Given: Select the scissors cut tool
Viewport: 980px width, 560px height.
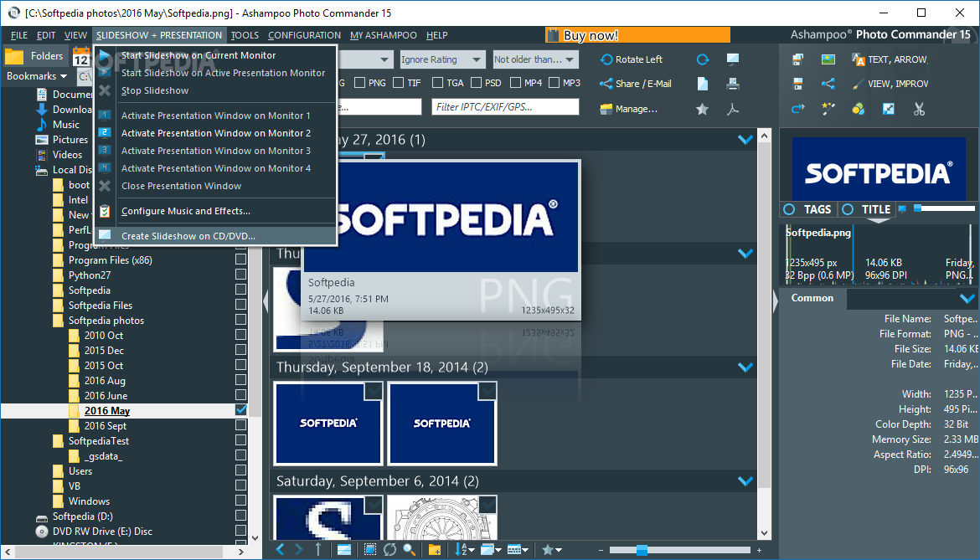Looking at the screenshot, I should pos(919,110).
